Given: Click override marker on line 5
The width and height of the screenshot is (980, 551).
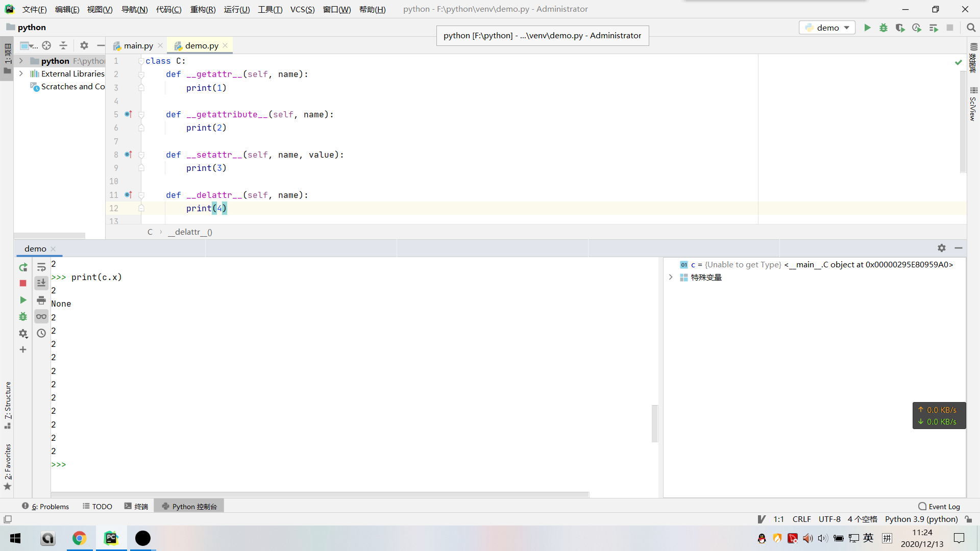Looking at the screenshot, I should 128,114.
